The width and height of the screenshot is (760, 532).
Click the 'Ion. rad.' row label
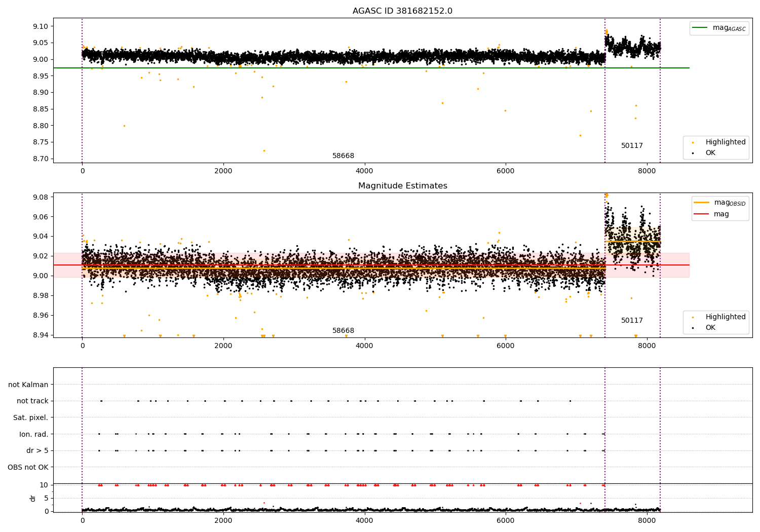pos(34,434)
